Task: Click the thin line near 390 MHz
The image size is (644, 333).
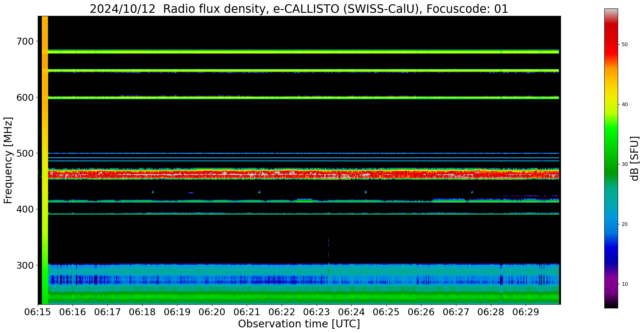Action: [303, 214]
